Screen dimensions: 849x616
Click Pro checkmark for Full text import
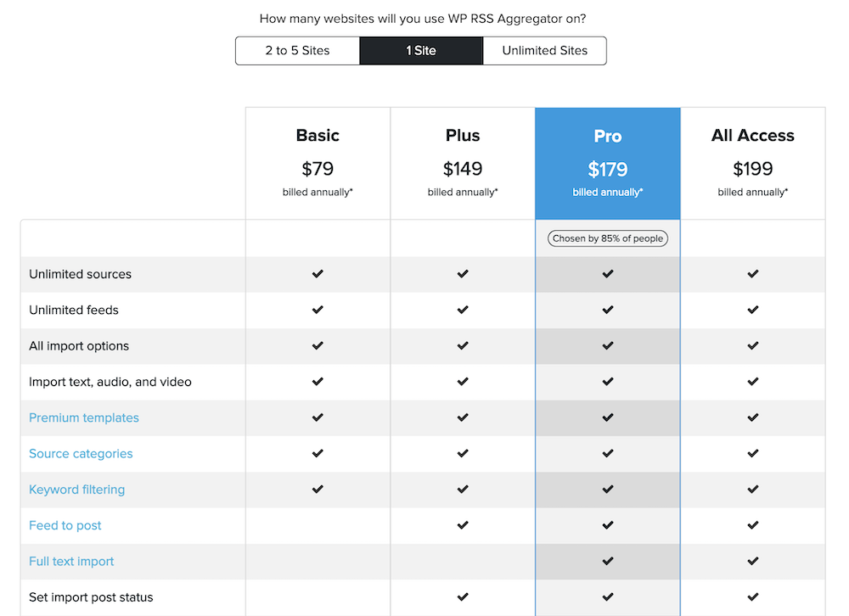point(608,562)
